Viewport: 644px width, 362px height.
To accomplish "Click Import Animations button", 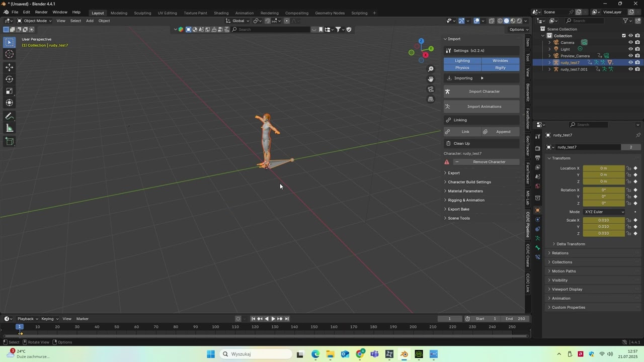I will coord(481,107).
